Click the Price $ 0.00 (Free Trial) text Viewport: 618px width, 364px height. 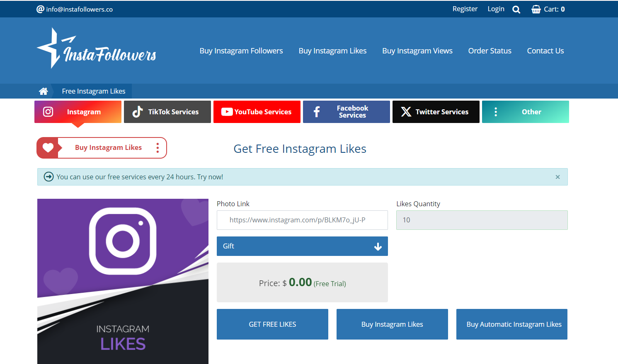302,283
